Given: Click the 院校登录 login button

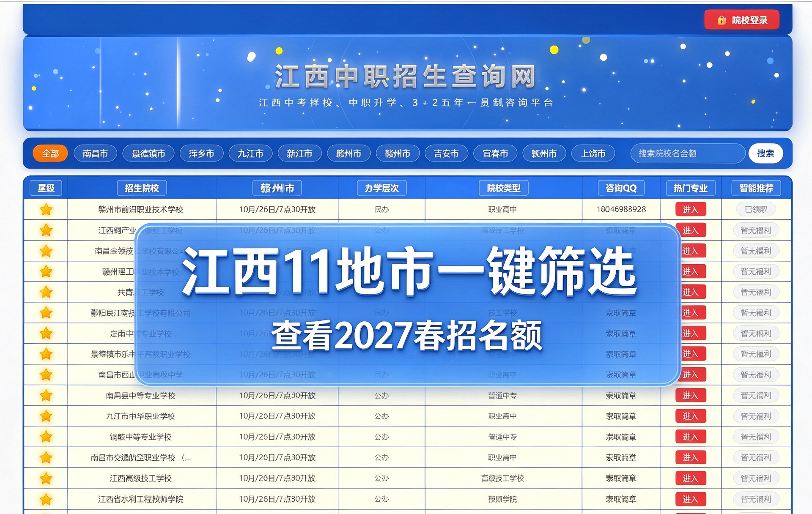Looking at the screenshot, I should pyautogui.click(x=742, y=20).
